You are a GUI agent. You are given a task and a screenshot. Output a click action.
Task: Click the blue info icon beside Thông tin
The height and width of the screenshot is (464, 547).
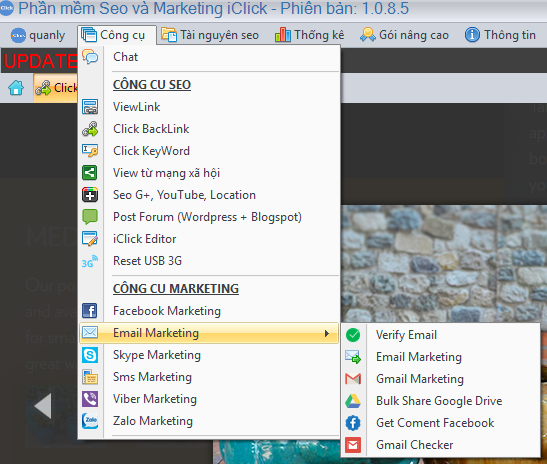(x=472, y=35)
